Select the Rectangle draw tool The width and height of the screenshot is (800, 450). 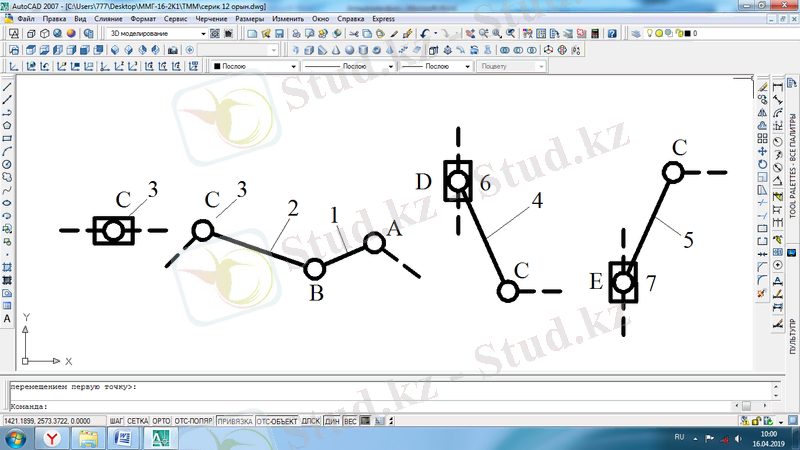(7, 138)
